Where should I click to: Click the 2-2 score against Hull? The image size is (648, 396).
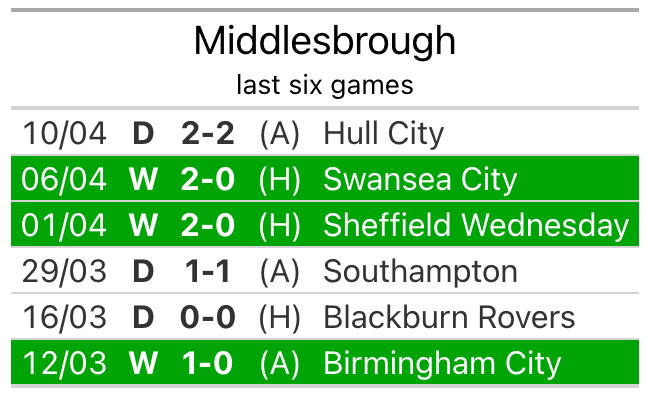point(208,134)
